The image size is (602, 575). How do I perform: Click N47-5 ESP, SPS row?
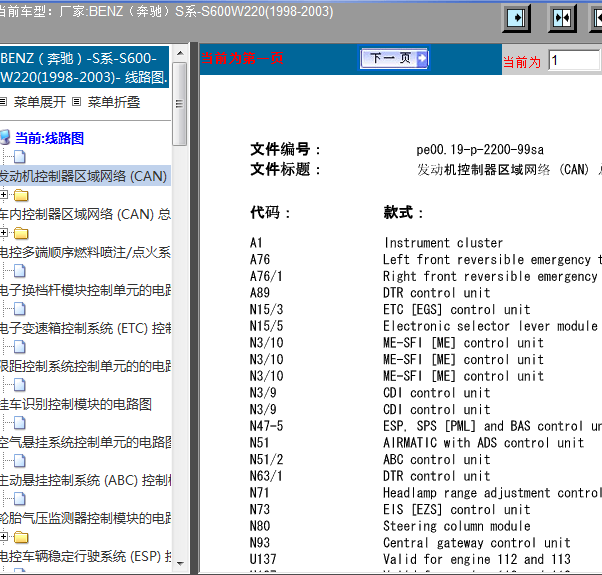click(x=425, y=426)
